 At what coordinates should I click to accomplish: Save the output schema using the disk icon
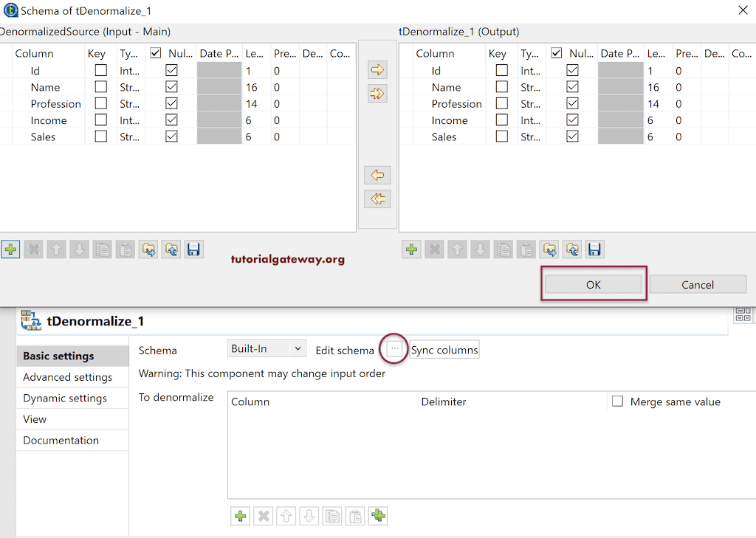click(594, 249)
